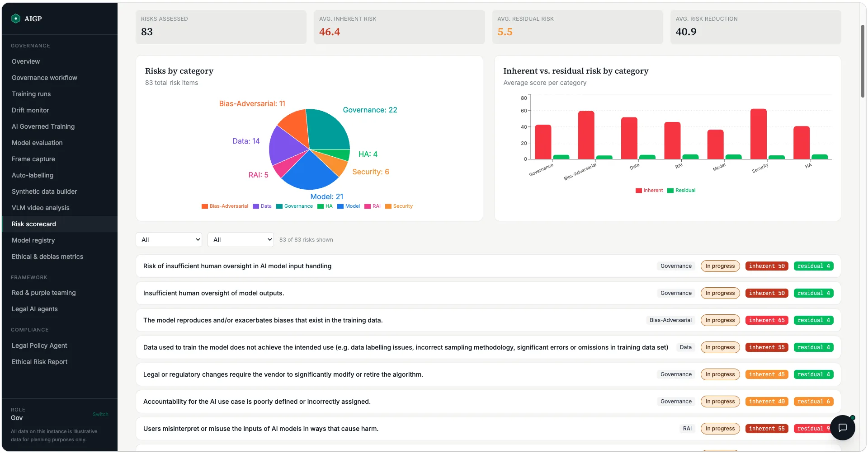This screenshot has width=868, height=453.
Task: Toggle the Residual series legend swatch
Action: [670, 191]
